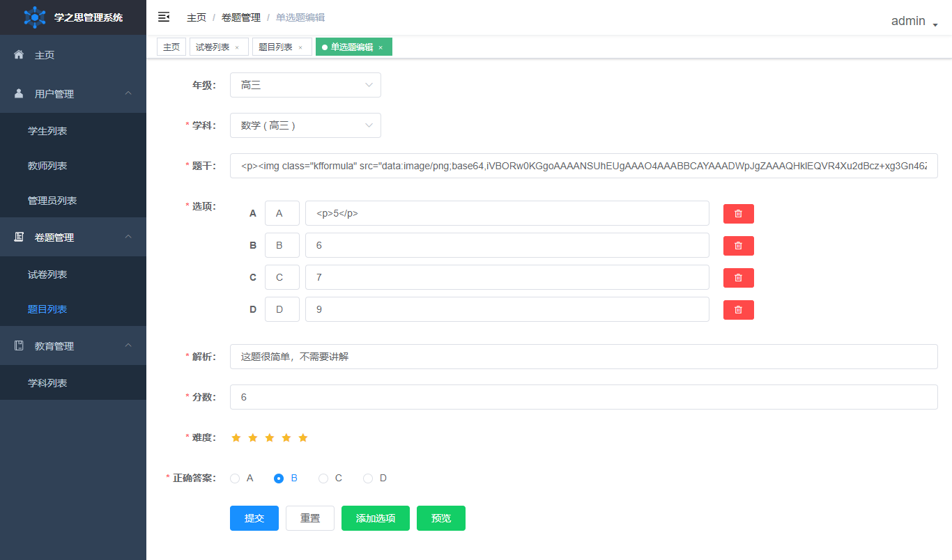Open the 年级 dropdown
Screen dimensions: 952x560
[x=305, y=85]
